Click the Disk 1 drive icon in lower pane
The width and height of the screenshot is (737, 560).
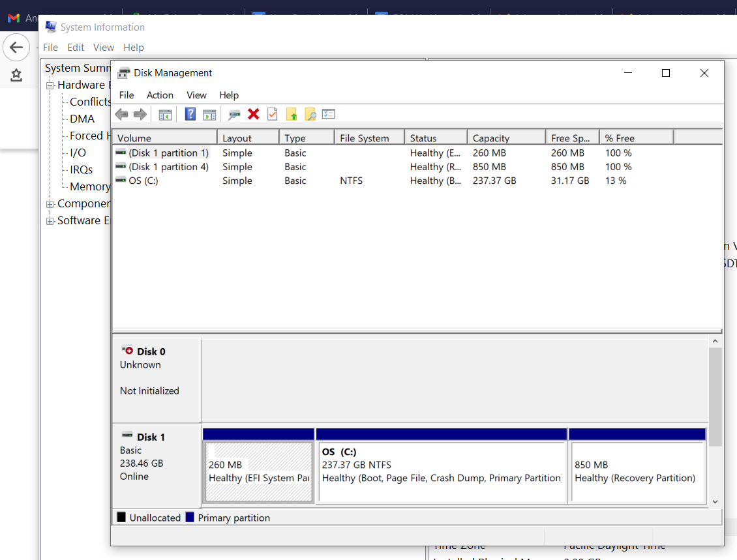click(127, 435)
